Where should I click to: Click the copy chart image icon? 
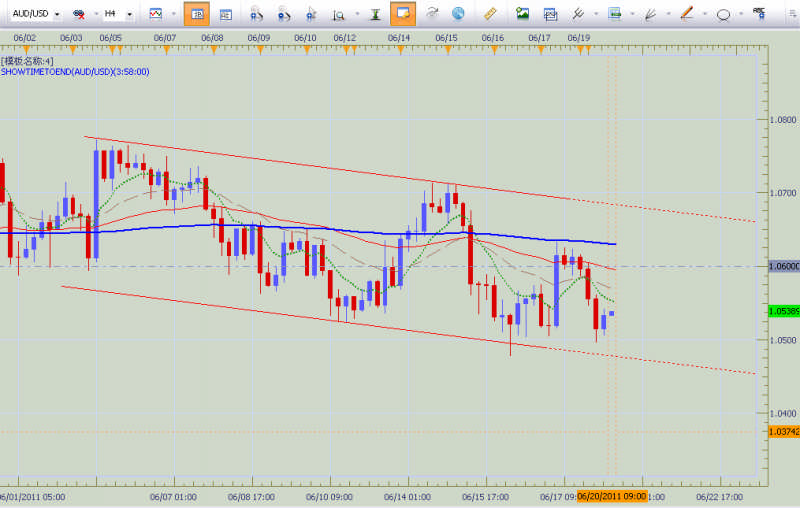(550, 14)
